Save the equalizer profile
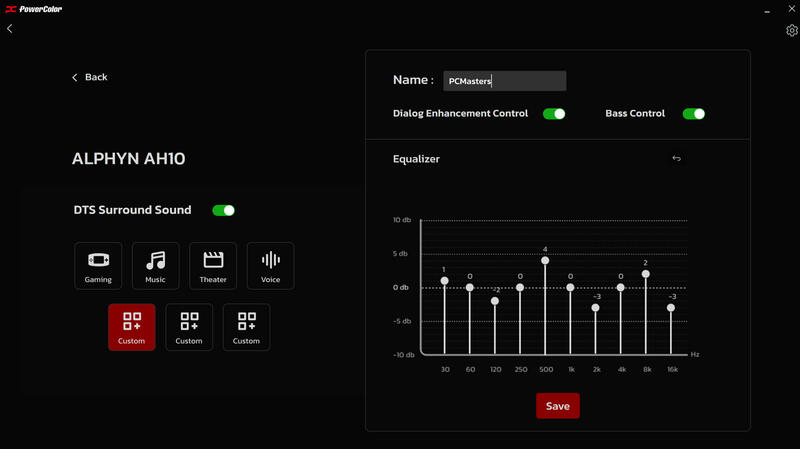 pos(558,406)
